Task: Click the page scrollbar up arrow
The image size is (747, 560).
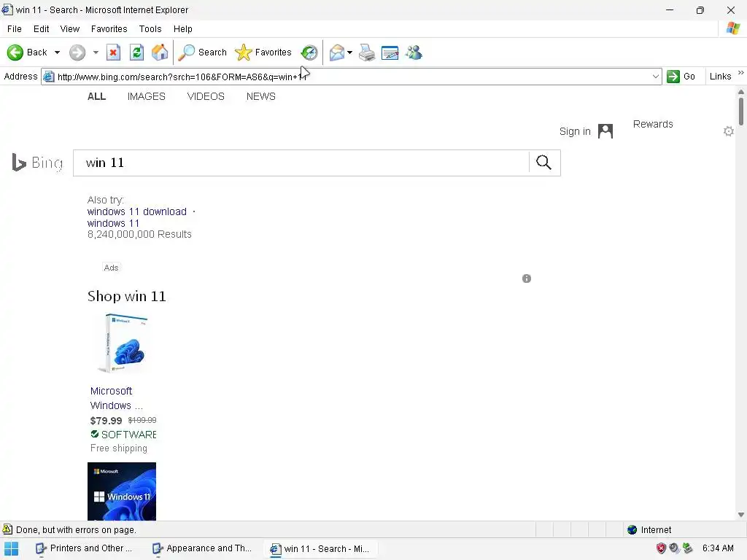Action: pyautogui.click(x=741, y=92)
